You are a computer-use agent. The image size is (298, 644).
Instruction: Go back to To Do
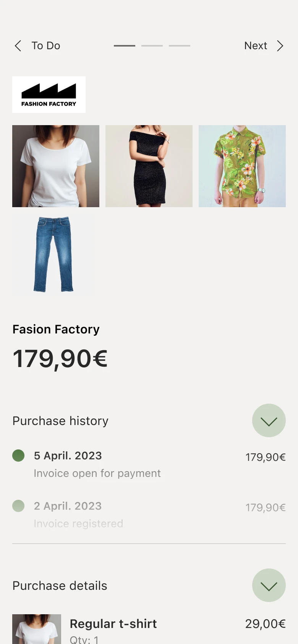coord(46,46)
